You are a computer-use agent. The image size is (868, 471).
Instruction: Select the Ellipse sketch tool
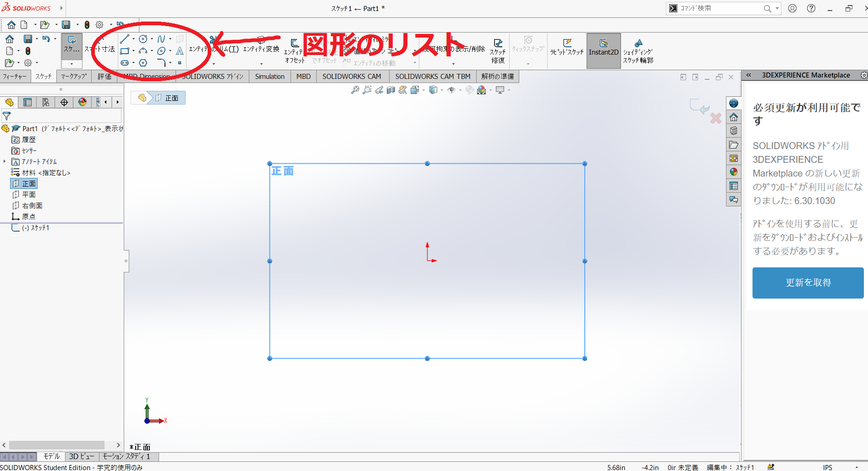click(161, 51)
